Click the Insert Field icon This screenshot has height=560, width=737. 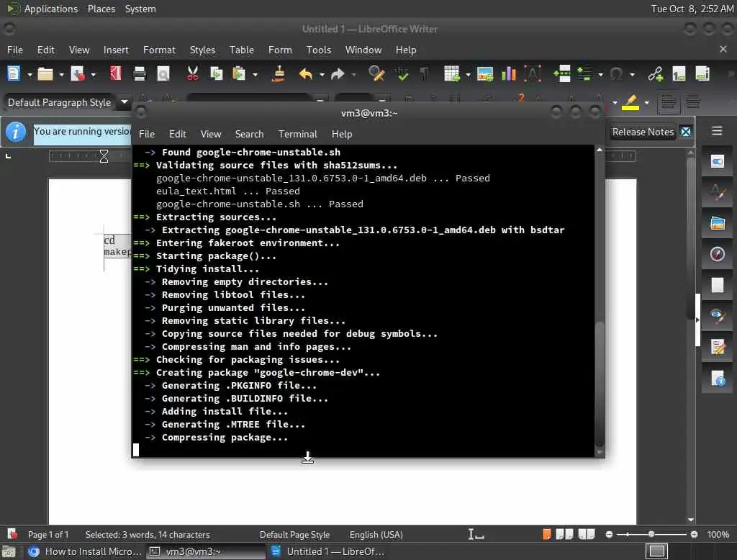(x=584, y=74)
